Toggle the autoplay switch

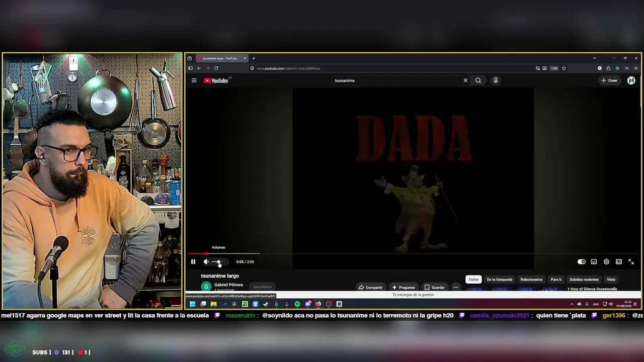[x=581, y=262]
